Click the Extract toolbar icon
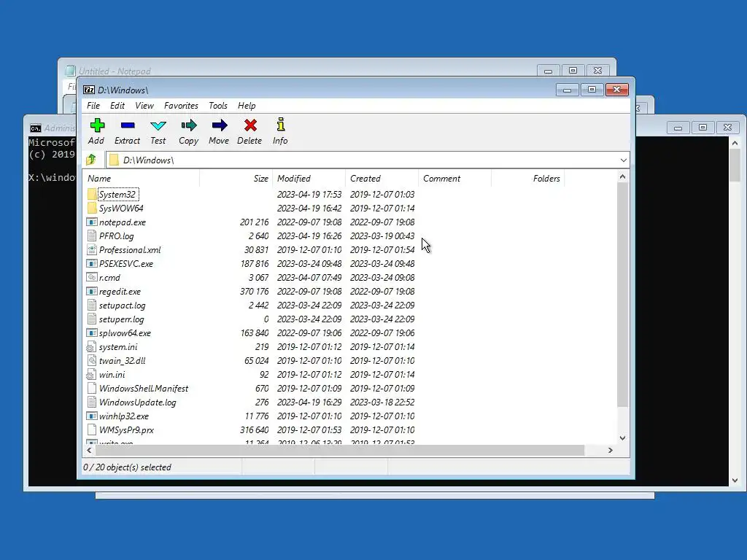 pos(128,125)
